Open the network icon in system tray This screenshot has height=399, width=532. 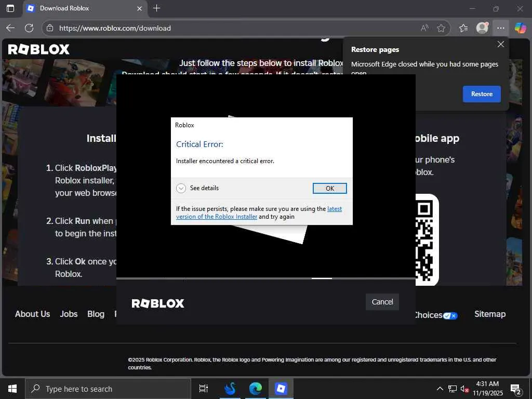tap(453, 389)
